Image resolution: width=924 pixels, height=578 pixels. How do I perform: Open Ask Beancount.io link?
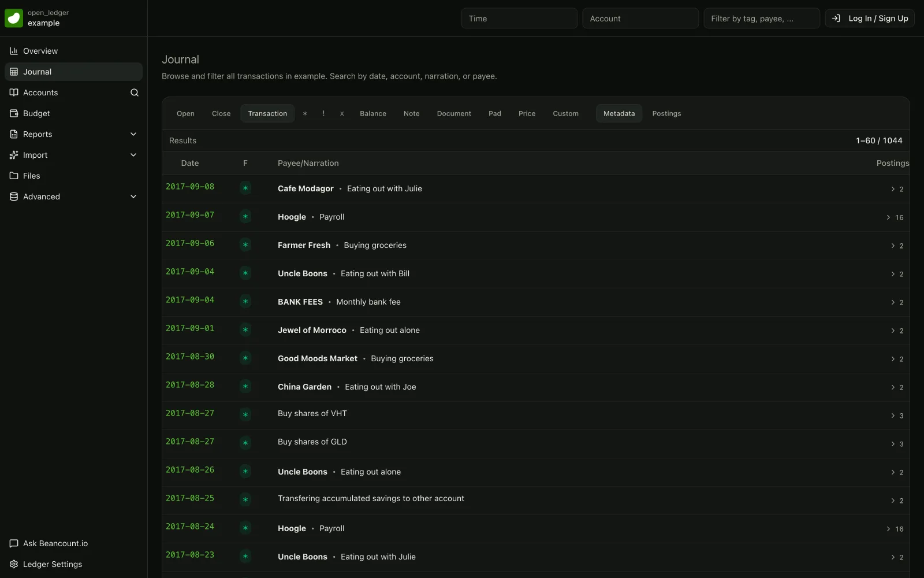73,543
